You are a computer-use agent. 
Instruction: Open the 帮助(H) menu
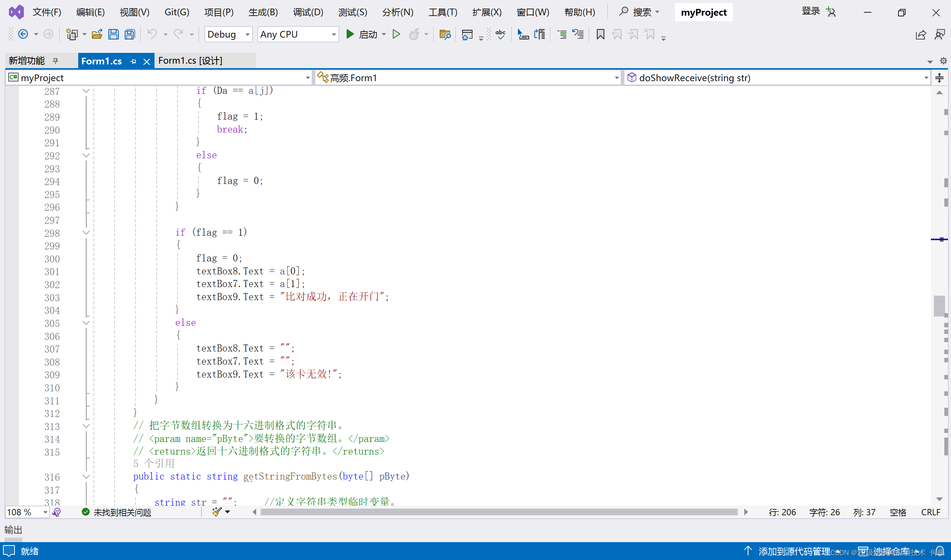click(580, 12)
